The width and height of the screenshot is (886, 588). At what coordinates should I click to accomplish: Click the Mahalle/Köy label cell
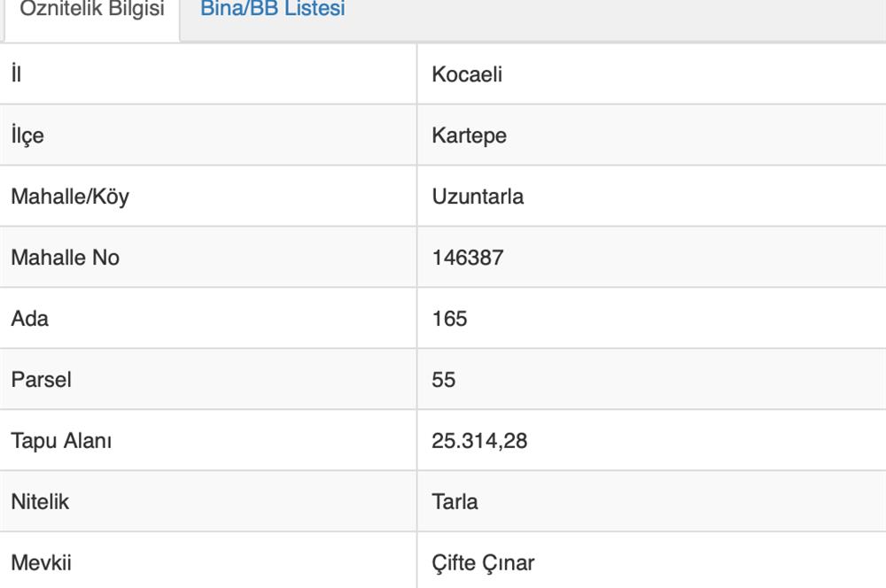69,197
